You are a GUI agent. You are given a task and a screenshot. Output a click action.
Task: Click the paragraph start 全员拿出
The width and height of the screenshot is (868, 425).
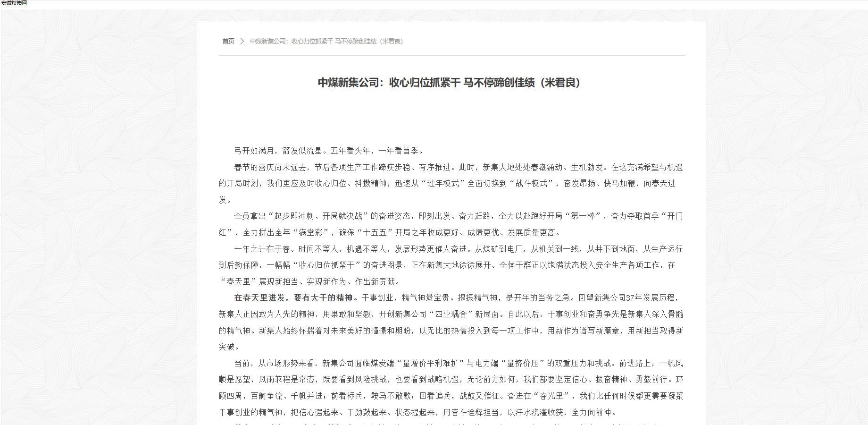pyautogui.click(x=250, y=216)
